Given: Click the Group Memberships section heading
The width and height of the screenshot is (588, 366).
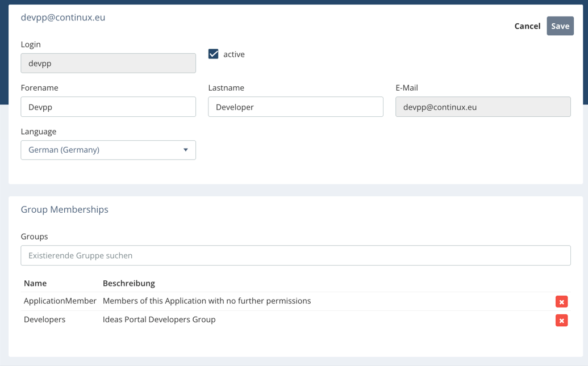Looking at the screenshot, I should (x=64, y=209).
